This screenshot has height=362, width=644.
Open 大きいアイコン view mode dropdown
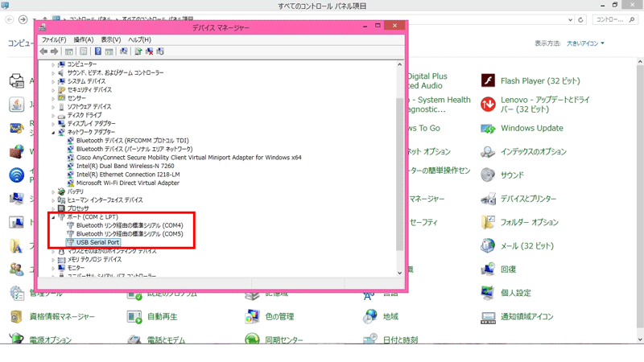point(585,43)
